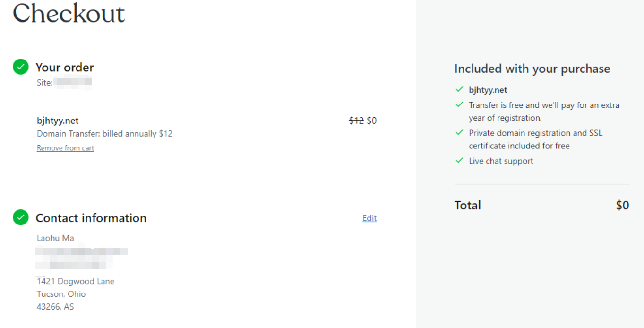
Task: Click the Checkout page heading
Action: coord(69,13)
